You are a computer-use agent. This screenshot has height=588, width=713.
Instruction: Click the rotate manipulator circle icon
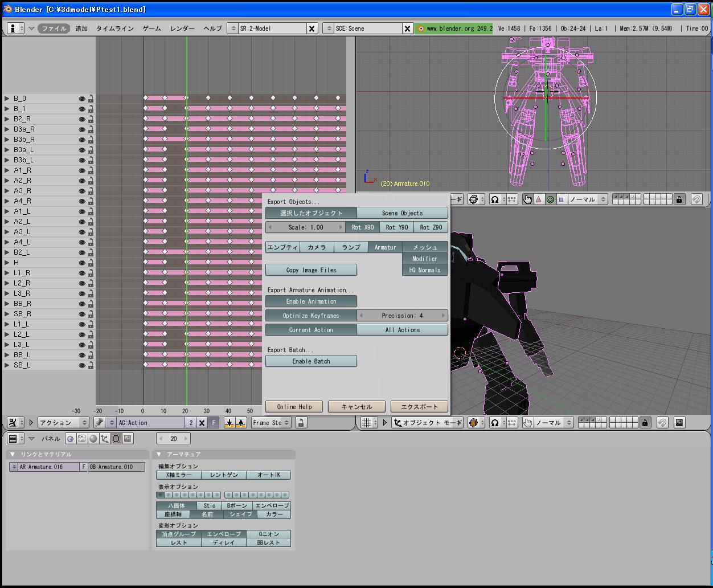click(550, 199)
